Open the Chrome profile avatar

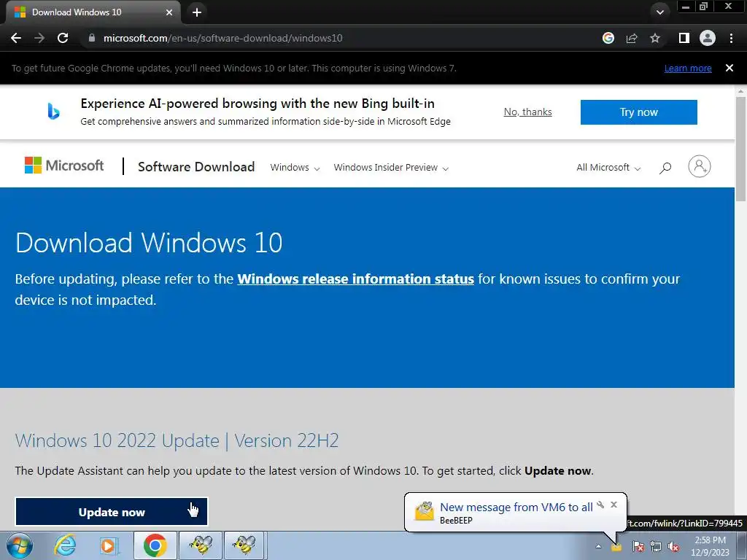pos(708,38)
